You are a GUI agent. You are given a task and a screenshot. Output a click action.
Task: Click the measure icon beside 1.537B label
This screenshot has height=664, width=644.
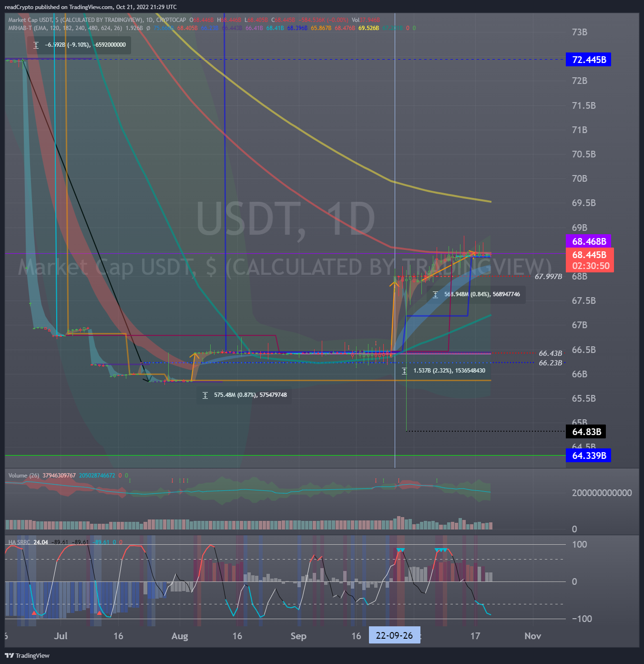coord(404,371)
